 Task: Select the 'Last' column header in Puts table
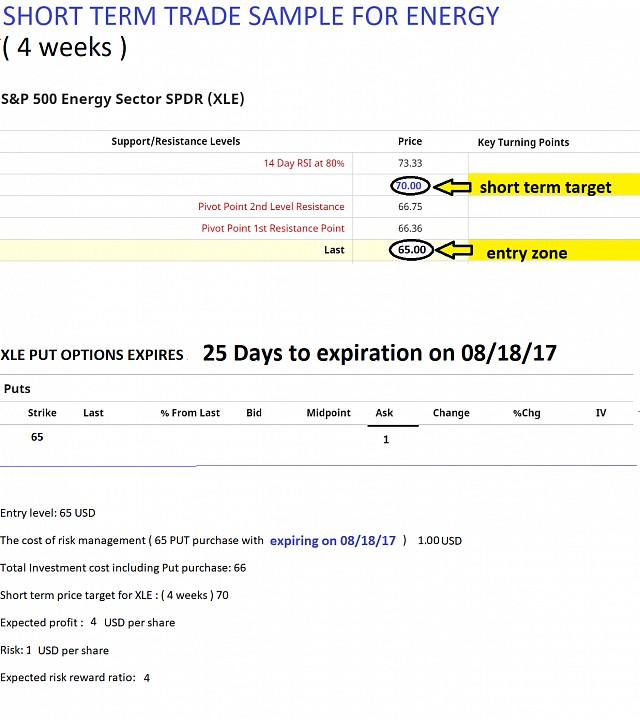tap(93, 413)
